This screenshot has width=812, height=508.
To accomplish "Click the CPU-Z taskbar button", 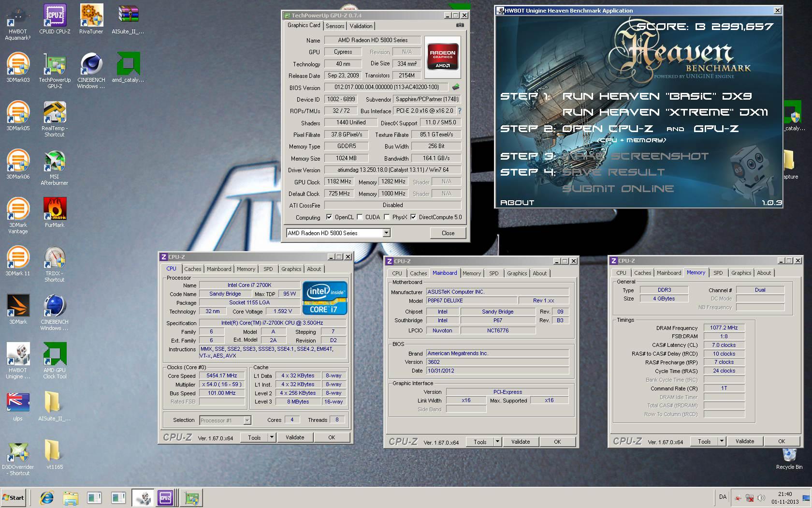I will point(165,498).
